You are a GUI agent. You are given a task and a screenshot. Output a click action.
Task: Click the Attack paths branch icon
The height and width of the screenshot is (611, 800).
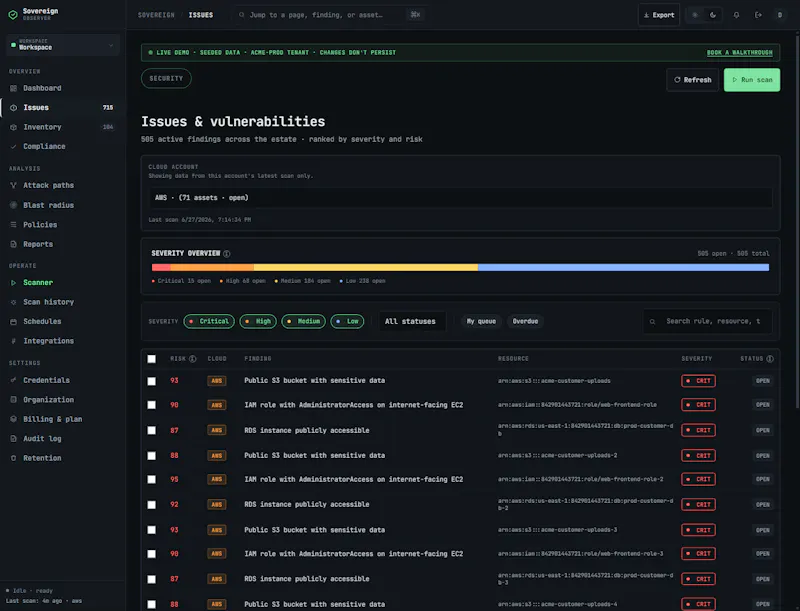click(14, 186)
